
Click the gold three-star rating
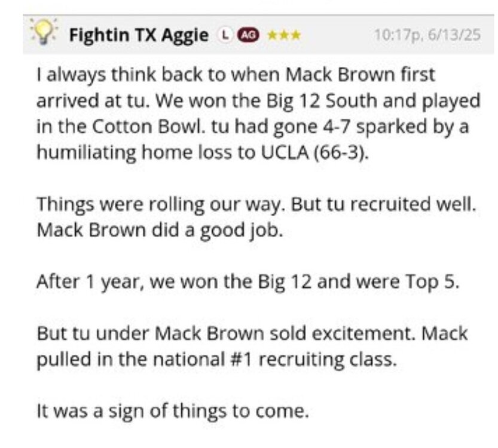point(284,35)
